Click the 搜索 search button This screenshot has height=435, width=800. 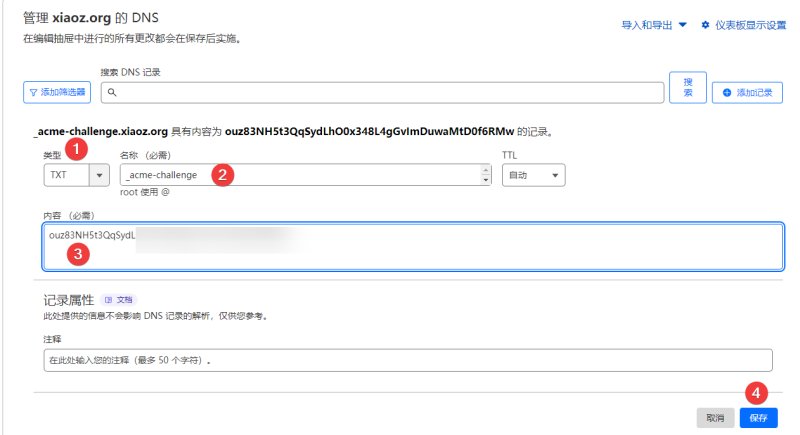click(688, 87)
